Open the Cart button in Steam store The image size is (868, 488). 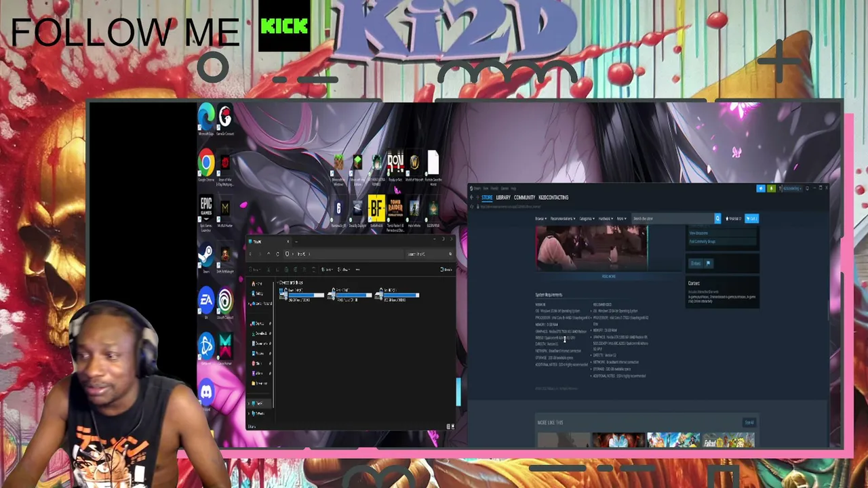752,218
